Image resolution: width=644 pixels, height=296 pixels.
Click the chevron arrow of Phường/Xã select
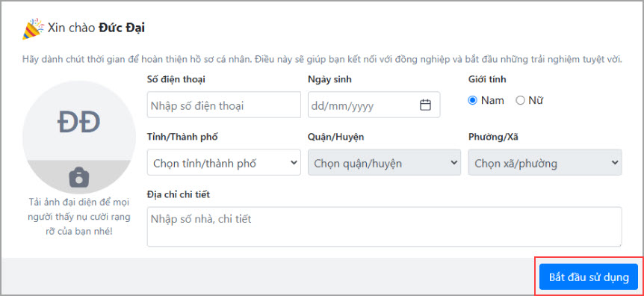click(x=614, y=162)
